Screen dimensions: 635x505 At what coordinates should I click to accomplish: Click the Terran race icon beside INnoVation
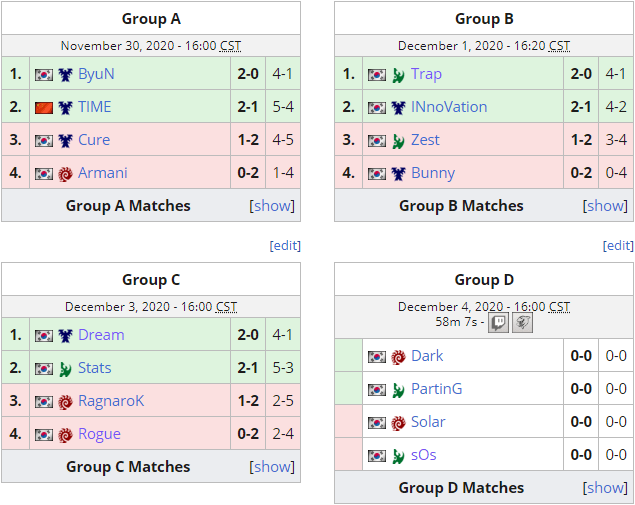click(398, 107)
